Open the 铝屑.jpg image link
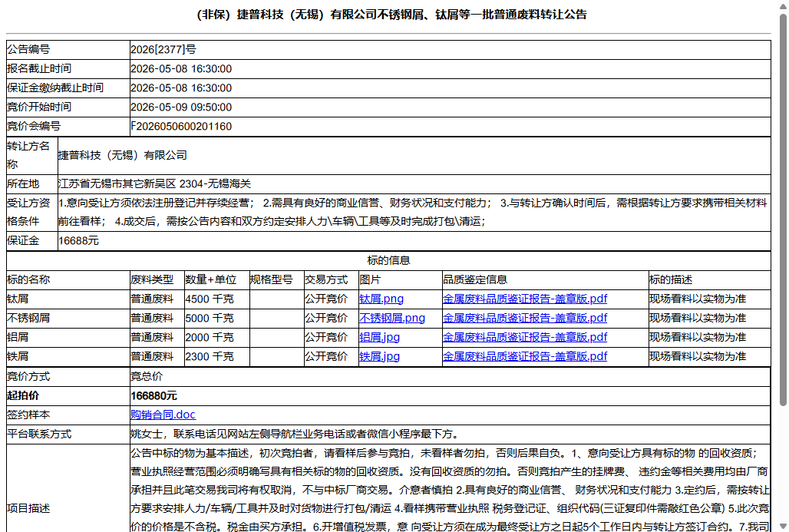The width and height of the screenshot is (789, 532). 379,337
